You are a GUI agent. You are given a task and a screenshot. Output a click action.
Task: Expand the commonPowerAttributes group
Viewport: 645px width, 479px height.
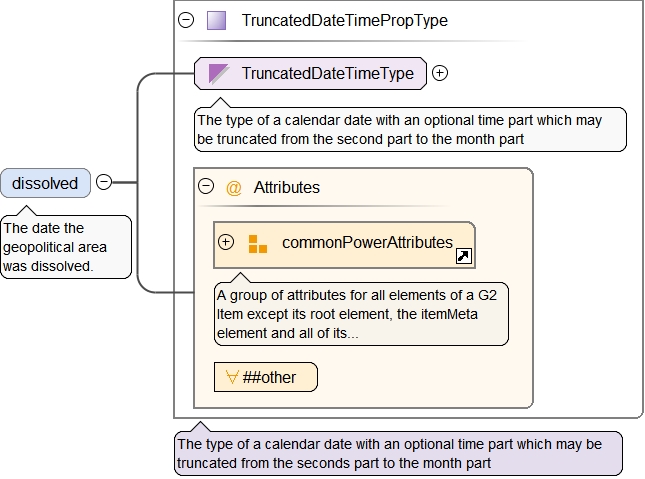226,242
